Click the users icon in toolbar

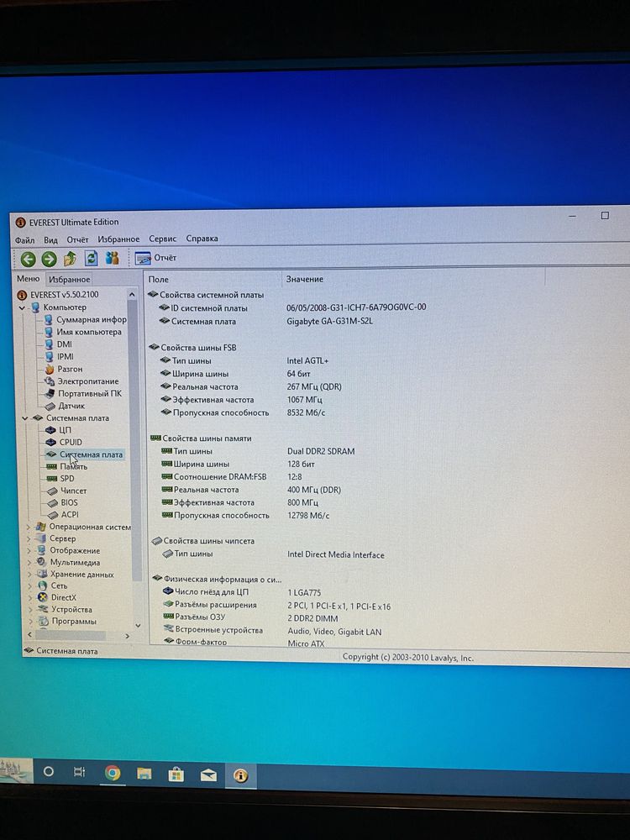pyautogui.click(x=112, y=258)
